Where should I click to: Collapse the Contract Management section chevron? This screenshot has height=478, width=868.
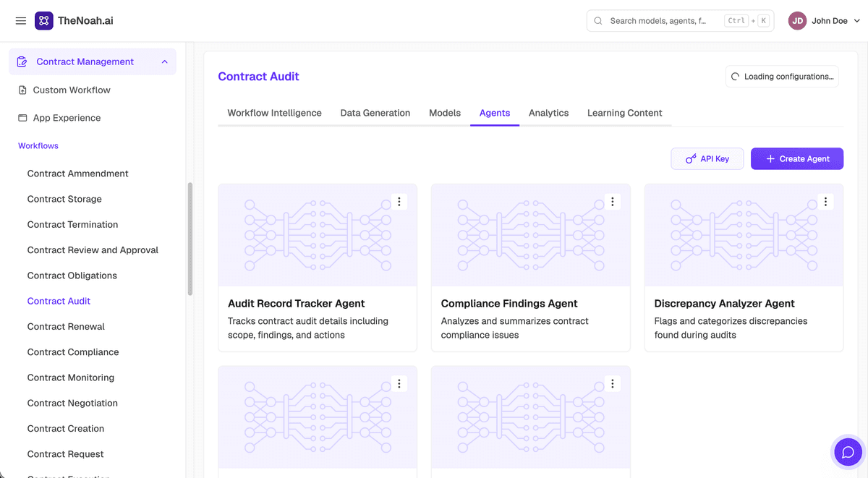(x=164, y=62)
